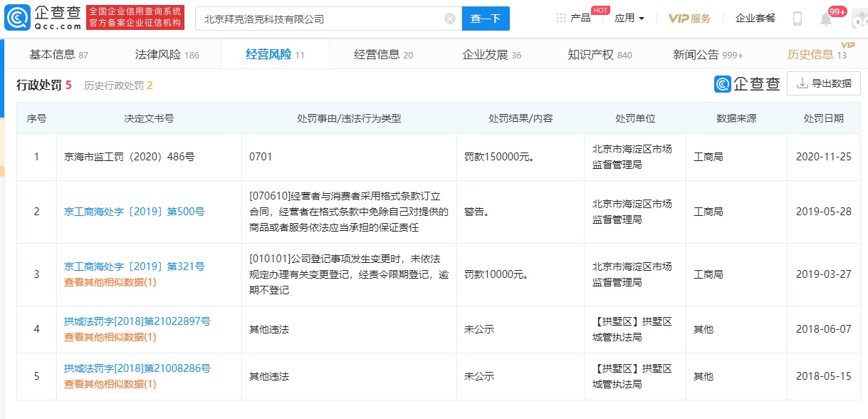Clear the search box with the X icon
The width and height of the screenshot is (868, 419).
coord(450,19)
